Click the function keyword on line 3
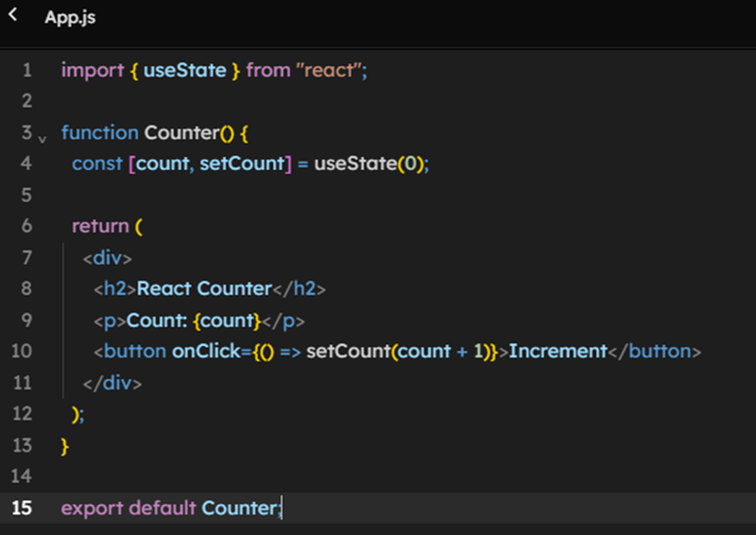Screen dimensions: 756x535 pyautogui.click(x=99, y=132)
